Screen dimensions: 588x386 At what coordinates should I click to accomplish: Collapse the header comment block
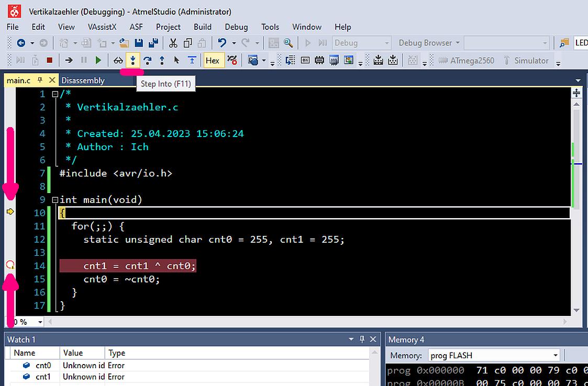55,94
